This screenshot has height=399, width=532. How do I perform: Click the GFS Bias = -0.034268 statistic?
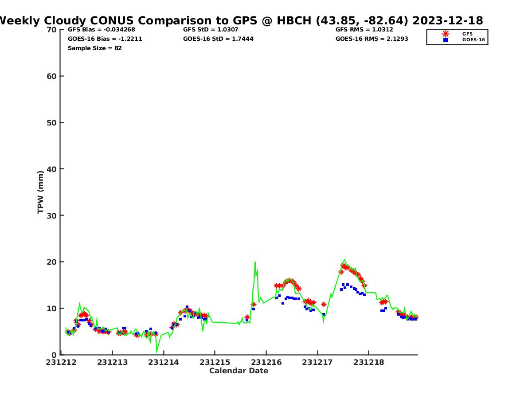102,30
